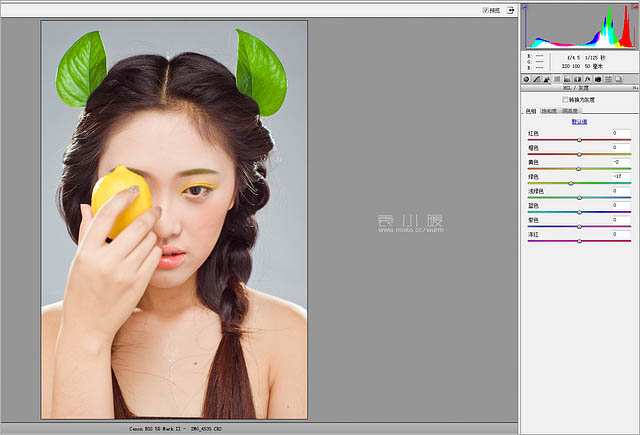Enable the 转换为灰度 grayscale checkbox

pyautogui.click(x=565, y=100)
